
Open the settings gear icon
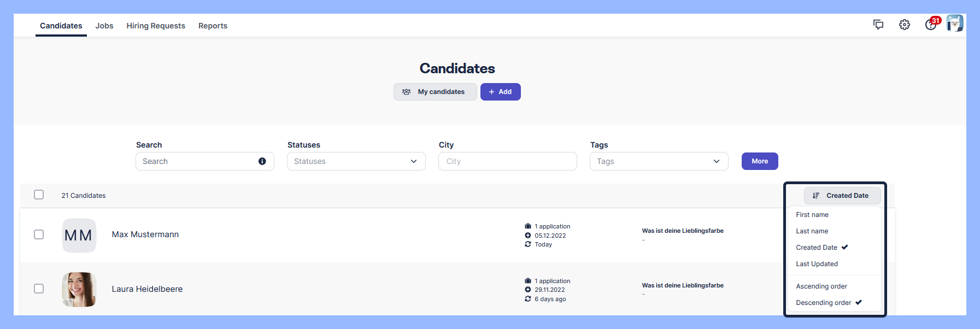[905, 25]
